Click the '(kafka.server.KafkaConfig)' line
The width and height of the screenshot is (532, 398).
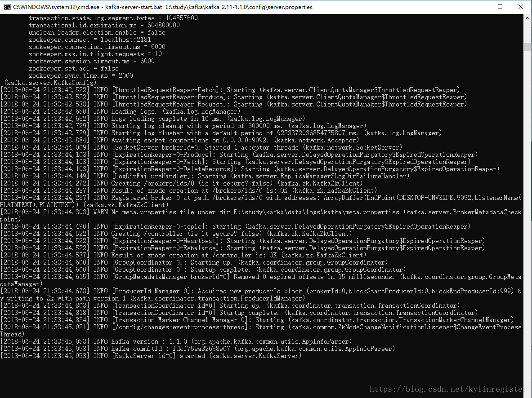[x=50, y=83]
